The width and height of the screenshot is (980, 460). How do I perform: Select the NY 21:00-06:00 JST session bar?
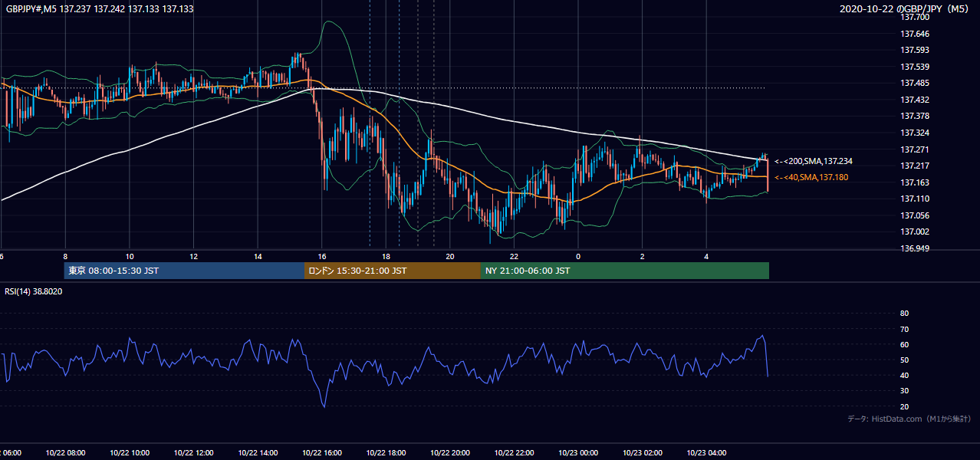coord(625,271)
